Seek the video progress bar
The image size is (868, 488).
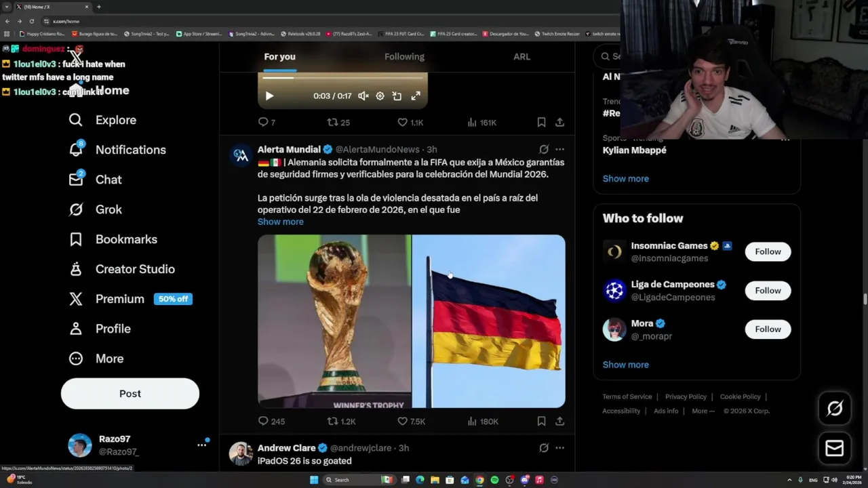[x=342, y=77]
